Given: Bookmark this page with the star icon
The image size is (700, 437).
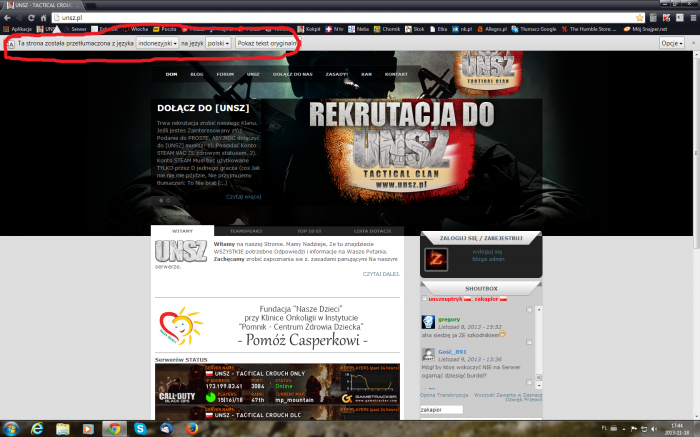Looking at the screenshot, I should pos(639,18).
